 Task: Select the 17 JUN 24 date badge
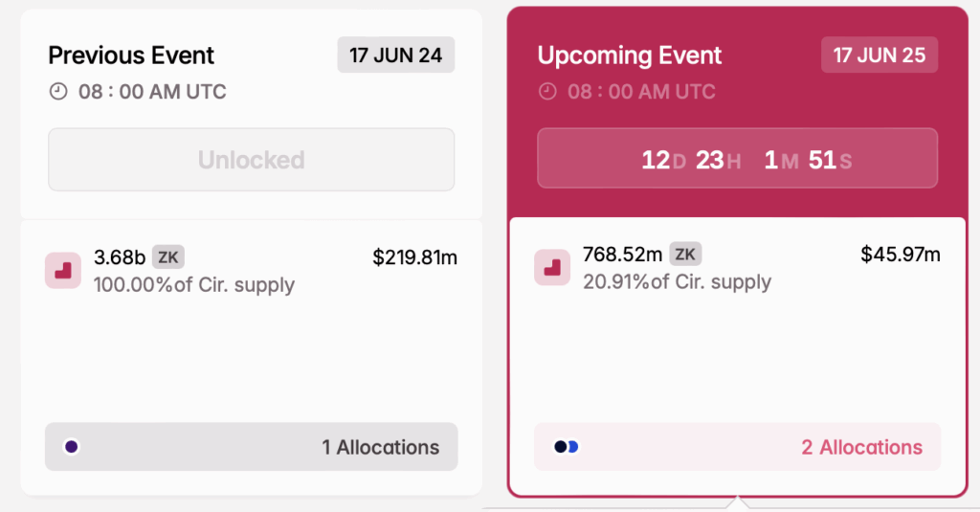395,55
